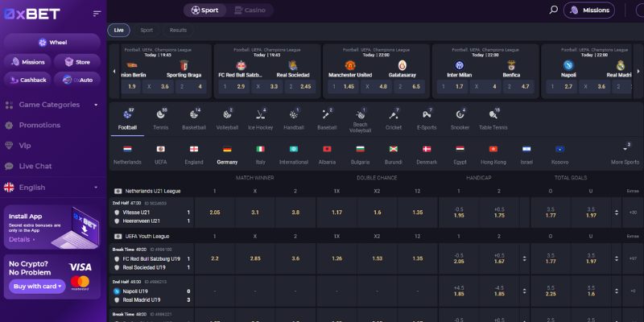
Task: Click the Wheel button
Action: [52, 43]
